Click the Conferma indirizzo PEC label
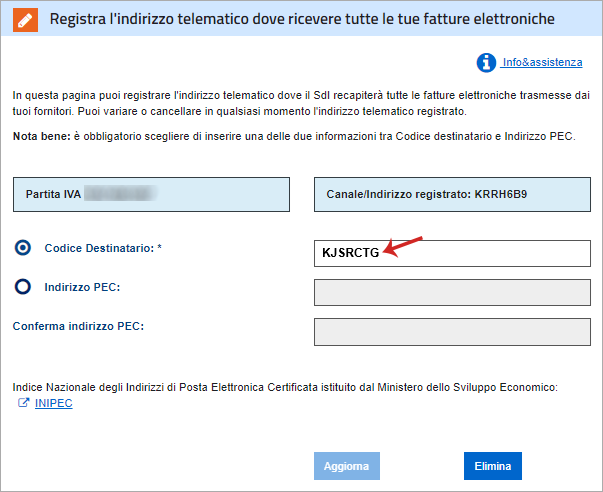This screenshot has width=603, height=492. coord(78,326)
